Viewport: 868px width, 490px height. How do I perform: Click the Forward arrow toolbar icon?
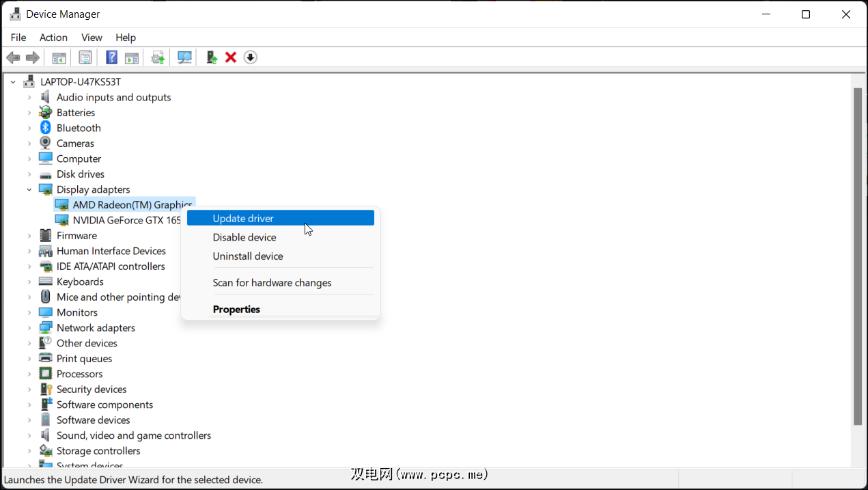(32, 57)
